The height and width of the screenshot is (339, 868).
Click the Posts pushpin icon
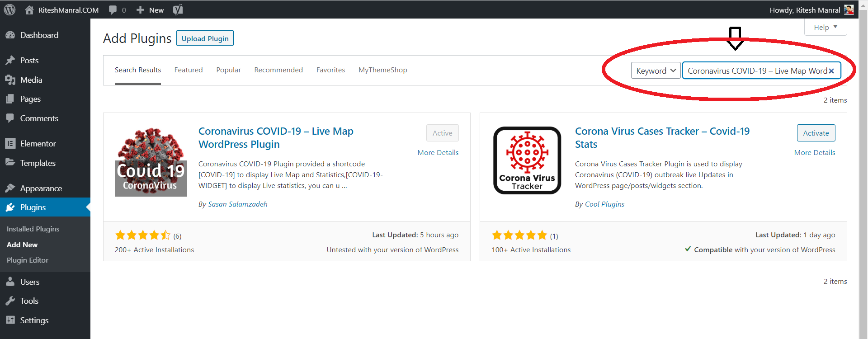pyautogui.click(x=10, y=60)
